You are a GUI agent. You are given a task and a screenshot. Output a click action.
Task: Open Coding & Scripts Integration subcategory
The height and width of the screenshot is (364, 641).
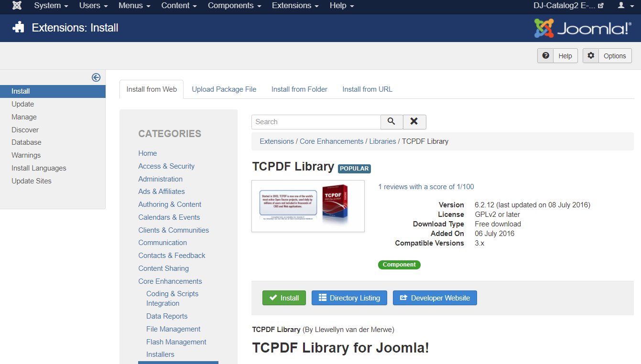coord(172,299)
